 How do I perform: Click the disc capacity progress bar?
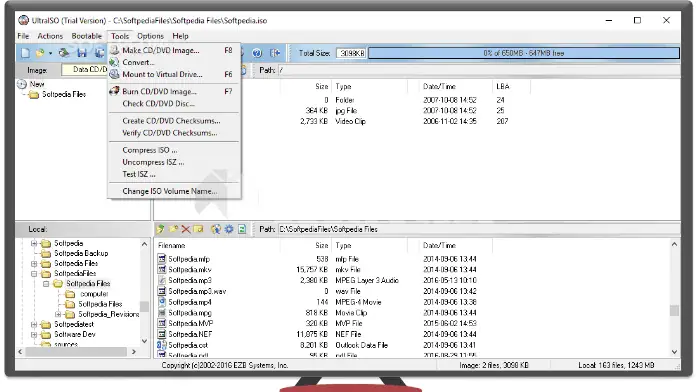pyautogui.click(x=524, y=53)
